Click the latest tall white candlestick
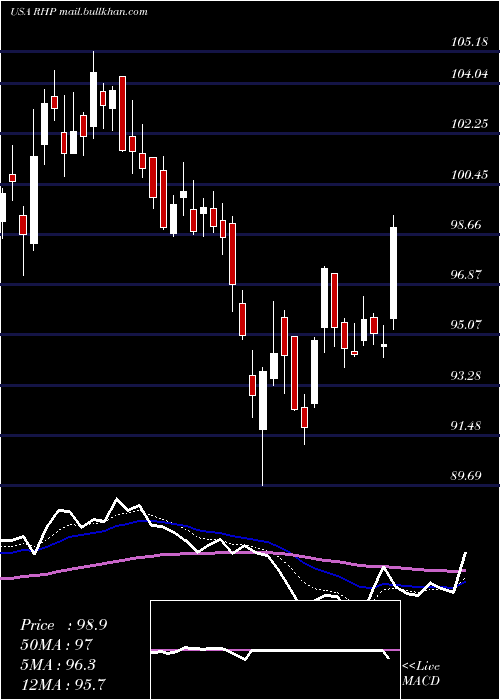Screen dimensions: 500x700 [393, 273]
